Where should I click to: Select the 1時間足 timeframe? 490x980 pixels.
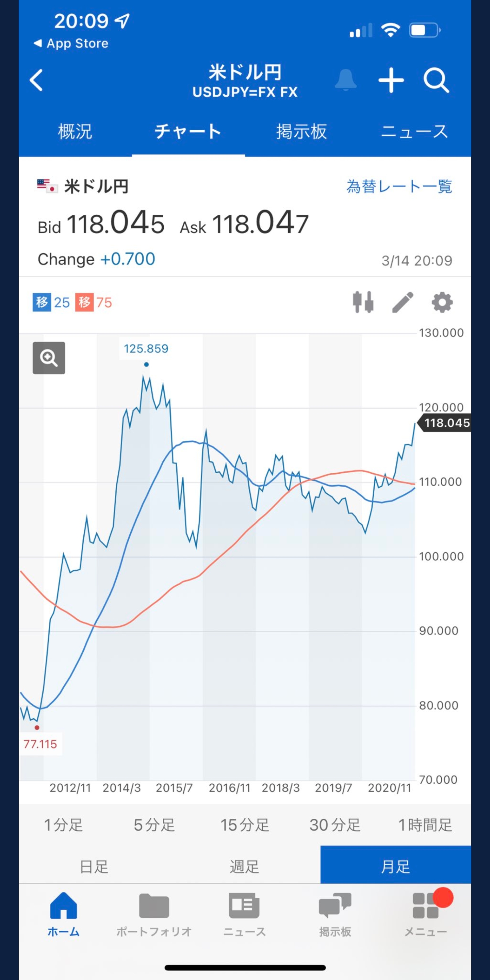coord(425,825)
